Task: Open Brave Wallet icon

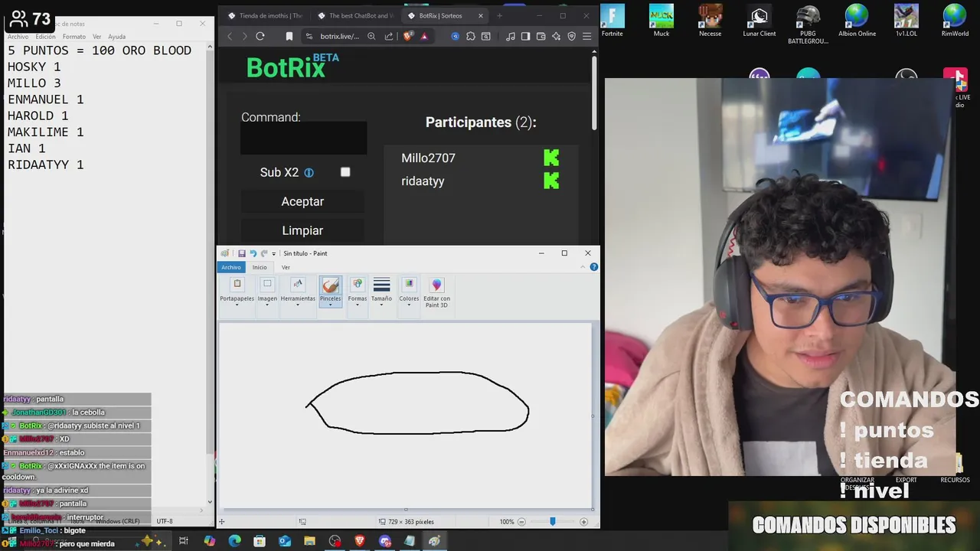Action: 541,36
